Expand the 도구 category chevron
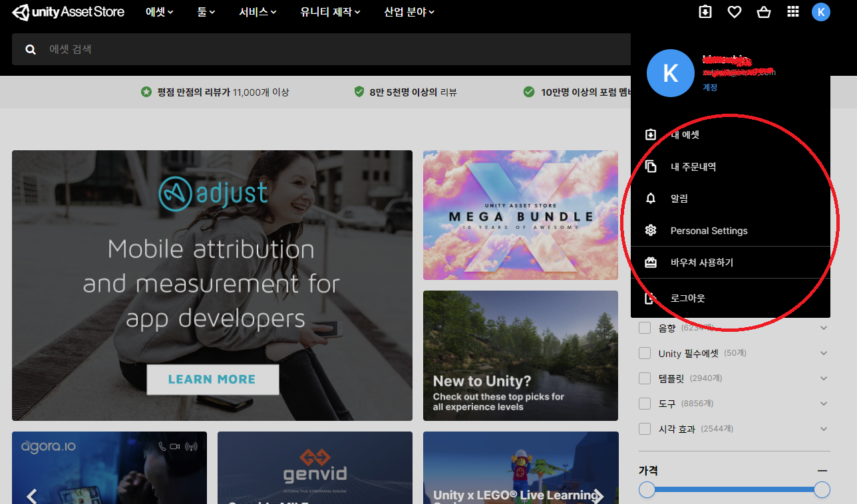 click(824, 404)
